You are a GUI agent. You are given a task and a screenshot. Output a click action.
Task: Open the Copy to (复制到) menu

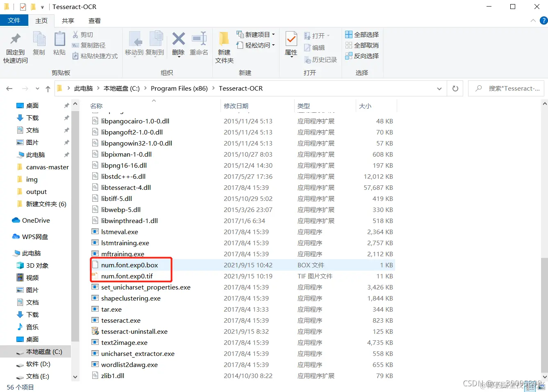click(155, 43)
